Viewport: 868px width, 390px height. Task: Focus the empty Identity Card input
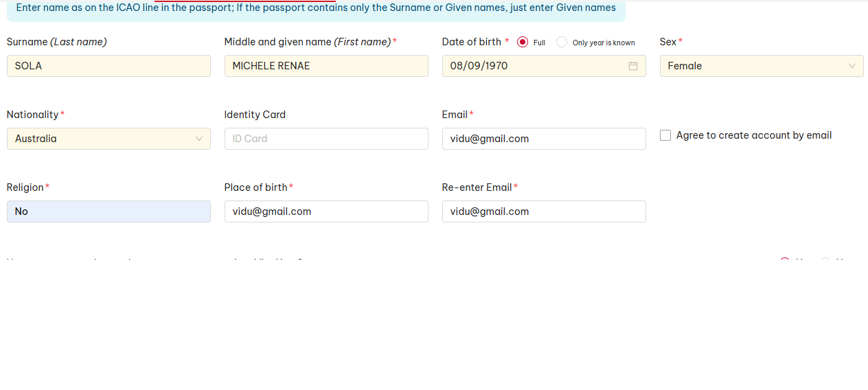pyautogui.click(x=326, y=139)
